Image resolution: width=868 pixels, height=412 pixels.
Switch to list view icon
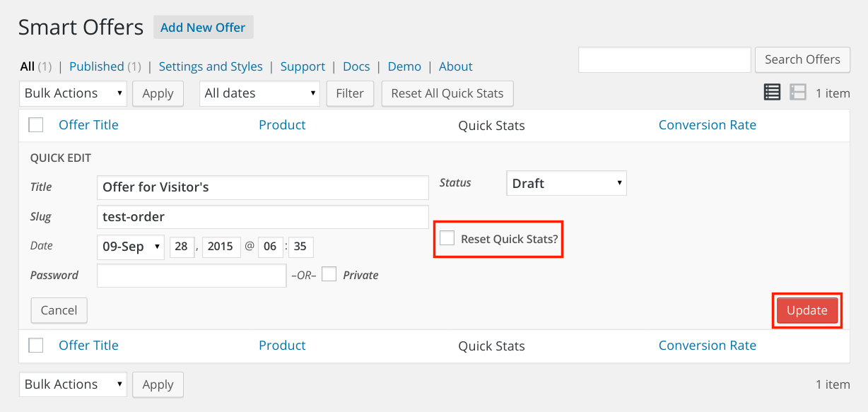tap(772, 92)
